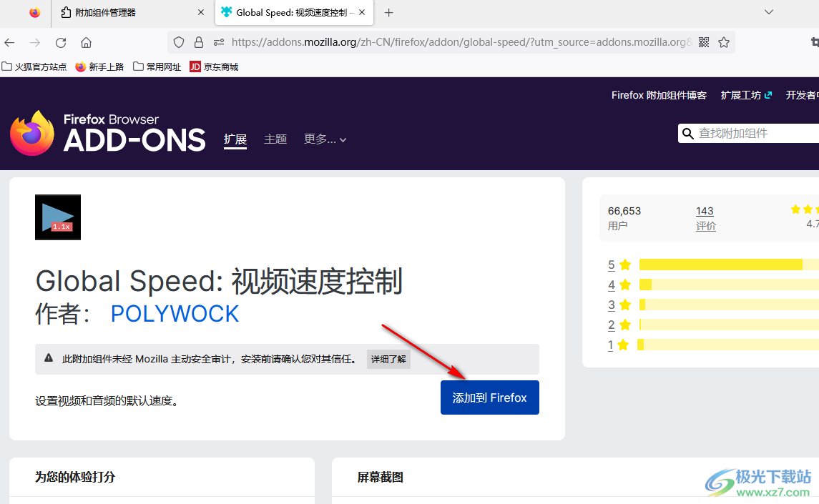This screenshot has height=504, width=819.
Task: Filter reviews by 2 stars
Action: [619, 325]
